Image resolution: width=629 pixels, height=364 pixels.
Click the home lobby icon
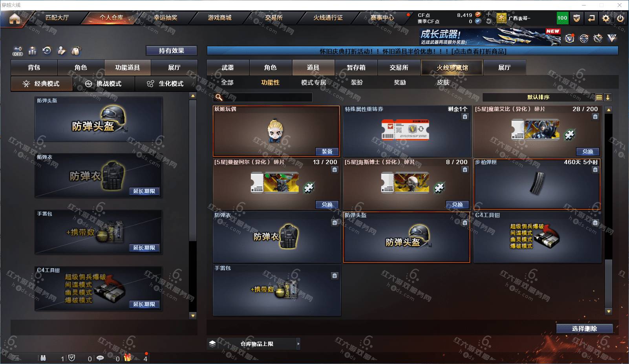click(x=15, y=18)
